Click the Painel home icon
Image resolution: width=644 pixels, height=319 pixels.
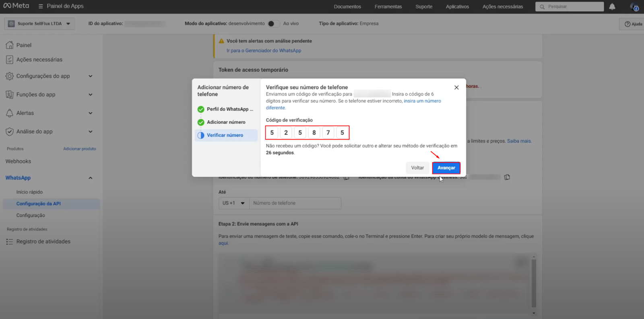[x=10, y=45]
